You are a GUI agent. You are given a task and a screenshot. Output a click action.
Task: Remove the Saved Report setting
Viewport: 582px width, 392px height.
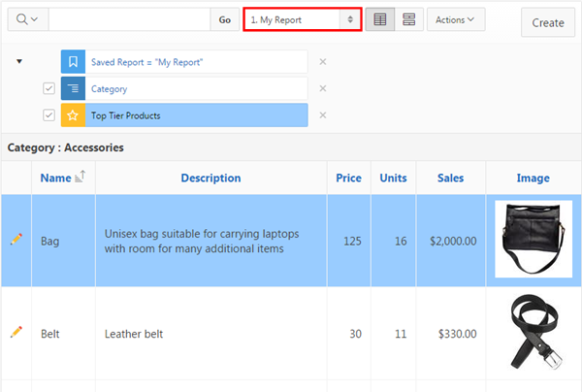coord(323,62)
